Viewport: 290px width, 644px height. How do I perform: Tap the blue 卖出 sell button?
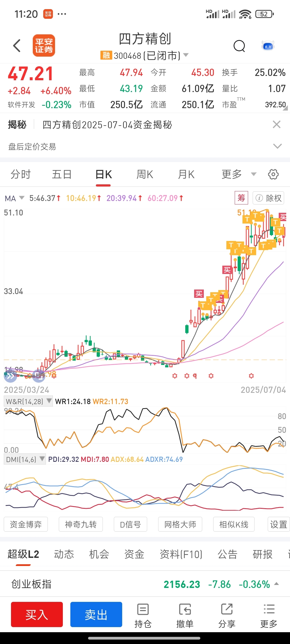point(96,614)
